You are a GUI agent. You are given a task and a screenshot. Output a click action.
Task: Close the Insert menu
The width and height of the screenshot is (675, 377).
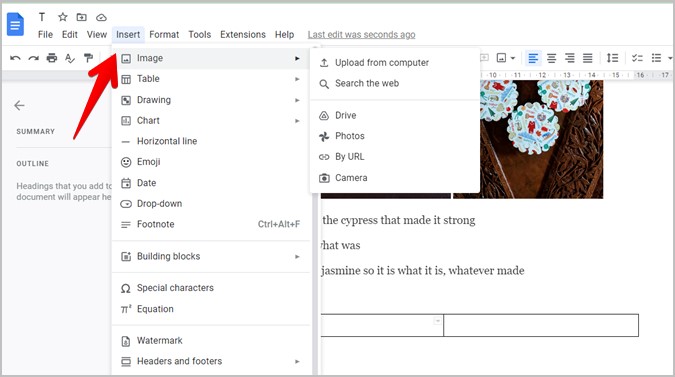[128, 34]
